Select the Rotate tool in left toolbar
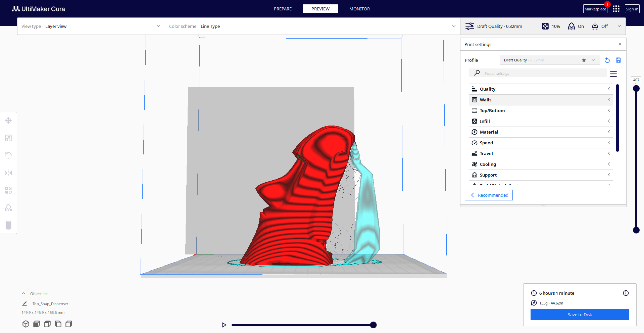This screenshot has height=333, width=644. pos(8,155)
